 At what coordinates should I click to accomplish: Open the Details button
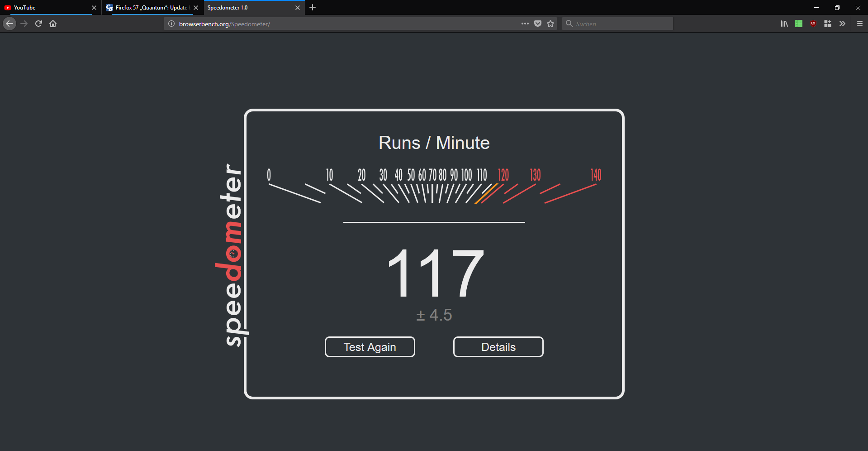tap(498, 347)
